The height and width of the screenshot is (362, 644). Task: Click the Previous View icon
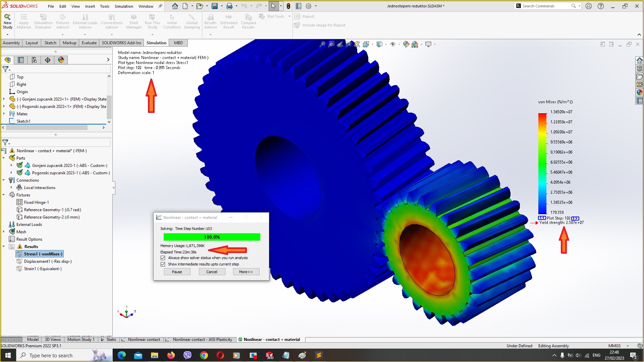click(x=340, y=44)
